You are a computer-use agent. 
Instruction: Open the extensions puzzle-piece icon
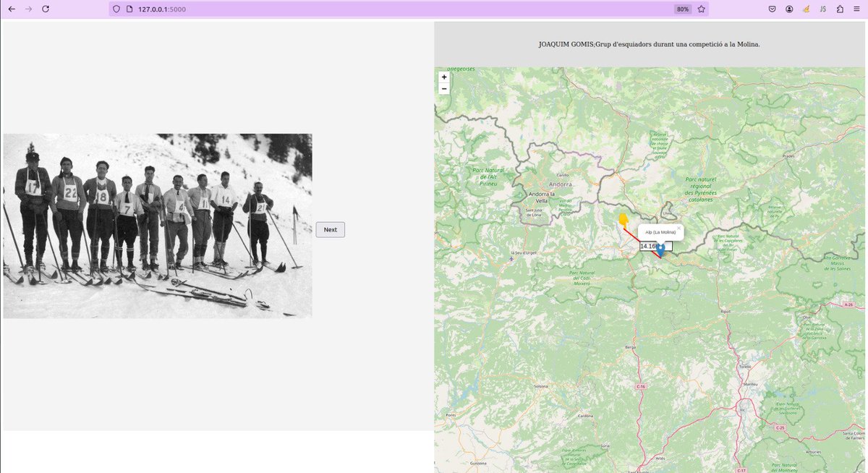pyautogui.click(x=840, y=9)
